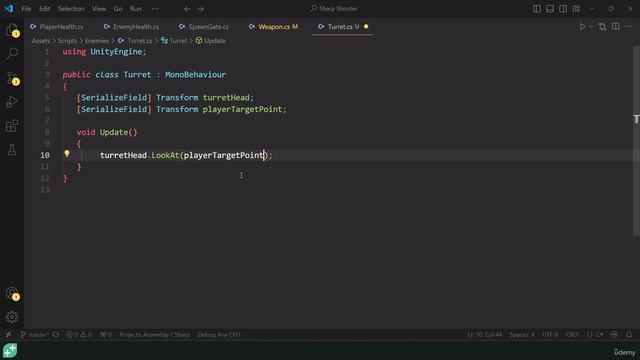Click MonoBehaviour in the class declaration
Image resolution: width=640 pixels, height=360 pixels.
[x=196, y=75]
